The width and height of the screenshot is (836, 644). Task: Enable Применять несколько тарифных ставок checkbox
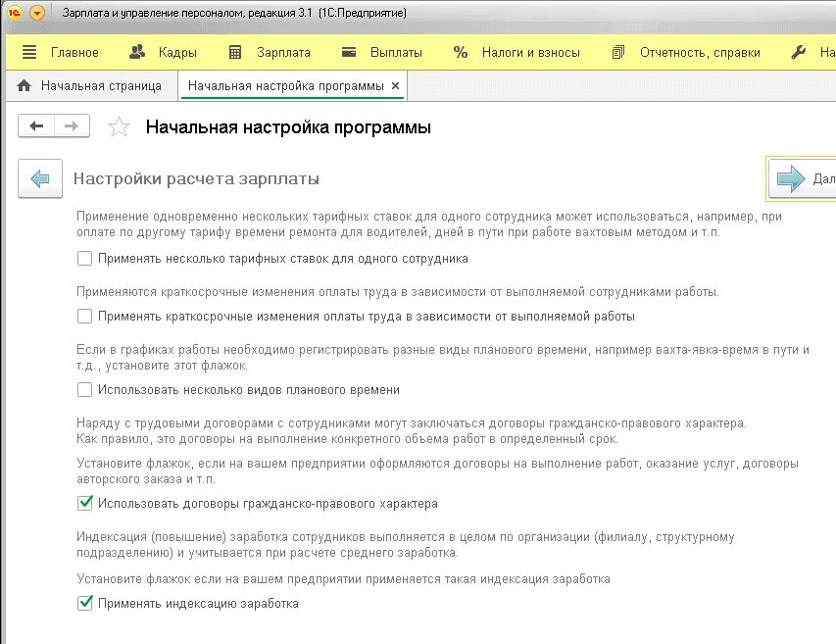pos(84,259)
